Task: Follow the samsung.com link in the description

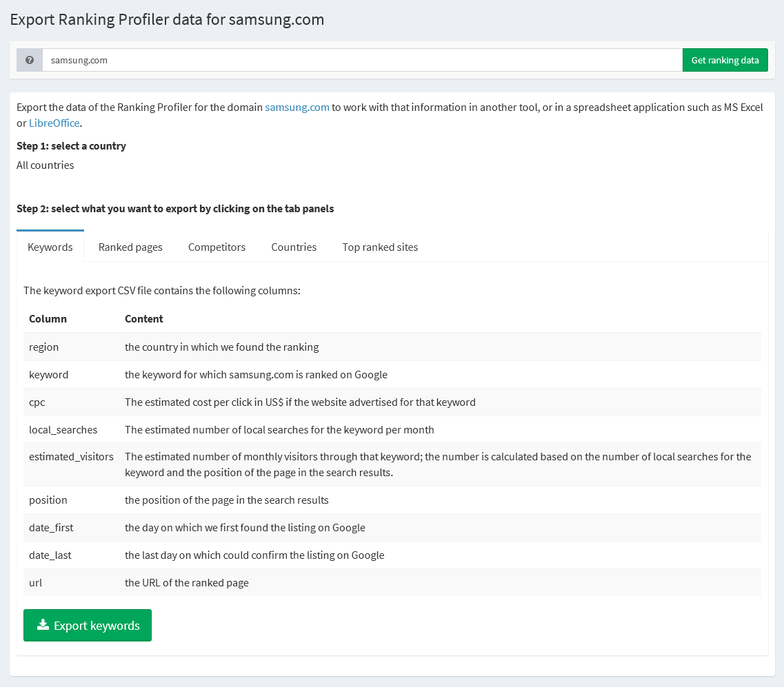Action: [297, 107]
